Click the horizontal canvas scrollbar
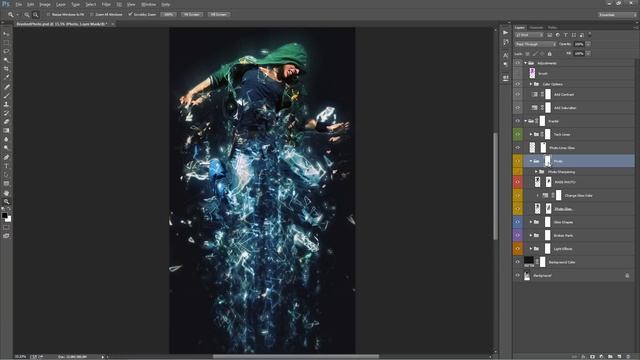Image resolution: width=640 pixels, height=360 pixels. click(x=296, y=356)
